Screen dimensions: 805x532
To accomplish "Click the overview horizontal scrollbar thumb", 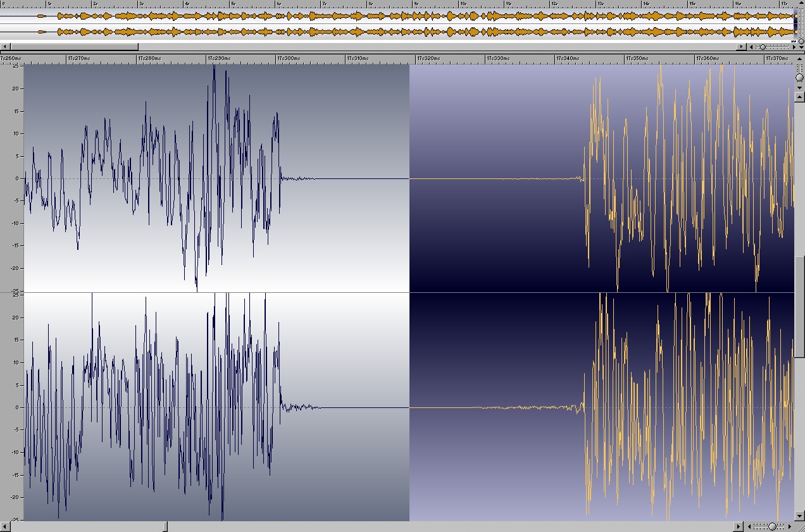I will pos(74,47).
